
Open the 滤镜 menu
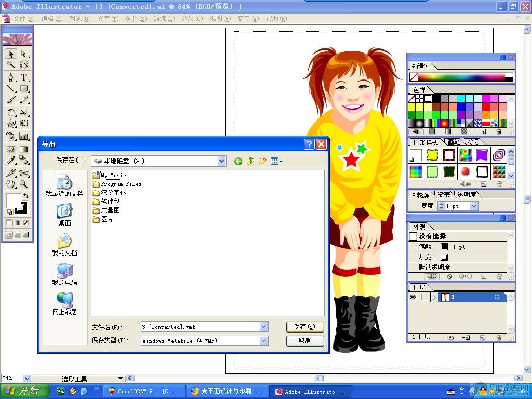pyautogui.click(x=164, y=18)
